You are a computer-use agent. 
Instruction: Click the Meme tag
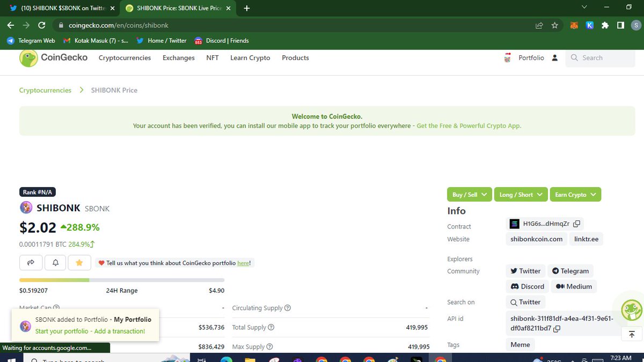click(x=520, y=345)
